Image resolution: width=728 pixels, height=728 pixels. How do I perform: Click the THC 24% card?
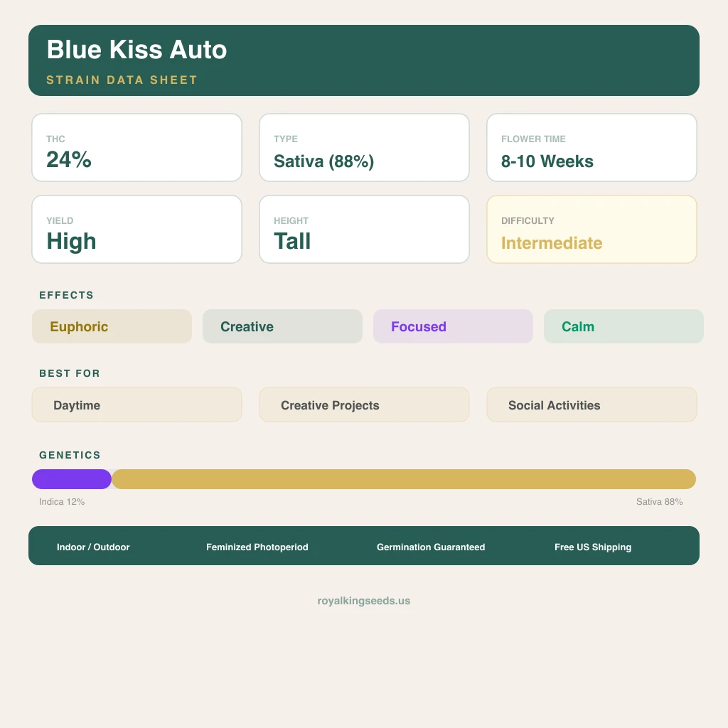[x=136, y=148]
